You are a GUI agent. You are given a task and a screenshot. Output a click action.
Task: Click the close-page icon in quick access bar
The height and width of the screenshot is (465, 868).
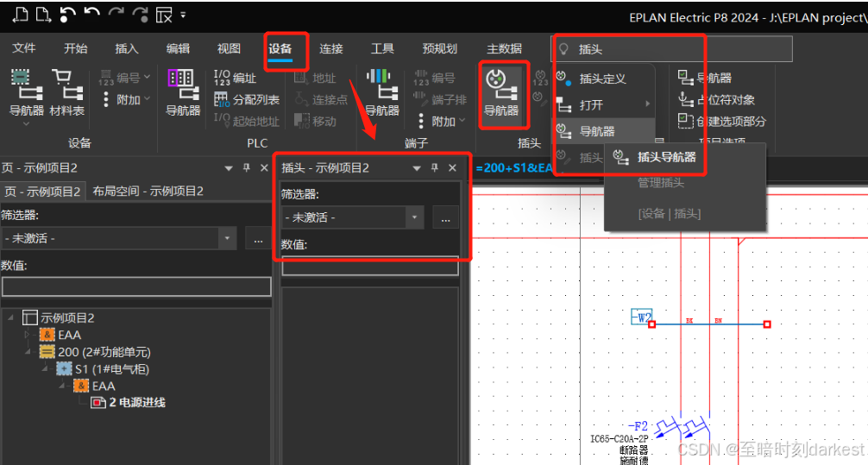(164, 15)
